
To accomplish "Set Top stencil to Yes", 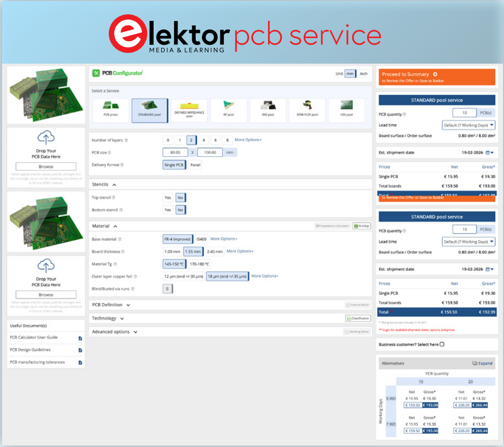I will [167, 198].
